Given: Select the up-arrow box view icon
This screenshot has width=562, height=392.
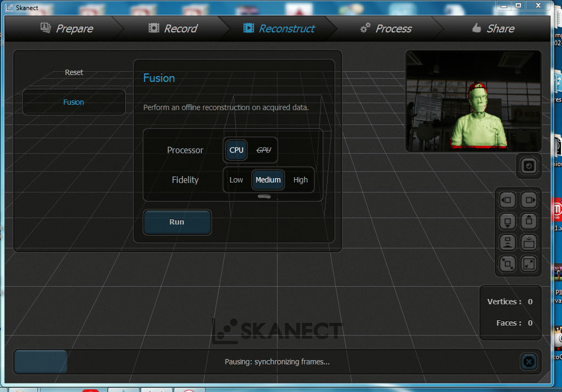Looking at the screenshot, I should pos(529,221).
